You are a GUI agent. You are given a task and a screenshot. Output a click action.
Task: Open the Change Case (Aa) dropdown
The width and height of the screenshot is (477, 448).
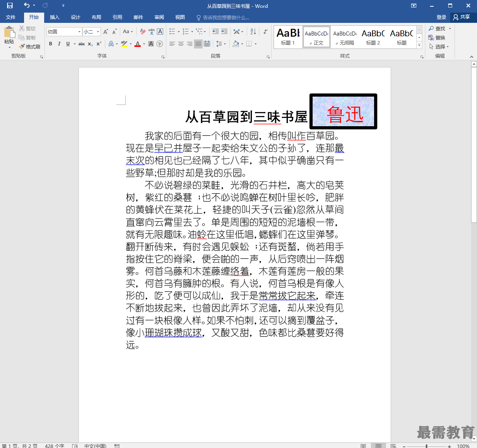tap(128, 32)
